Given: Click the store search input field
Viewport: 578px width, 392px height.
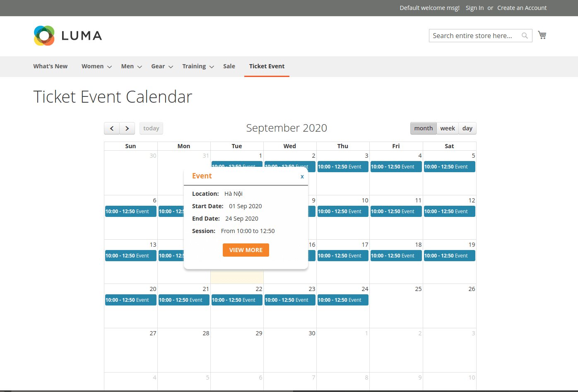Looking at the screenshot, I should pos(474,36).
